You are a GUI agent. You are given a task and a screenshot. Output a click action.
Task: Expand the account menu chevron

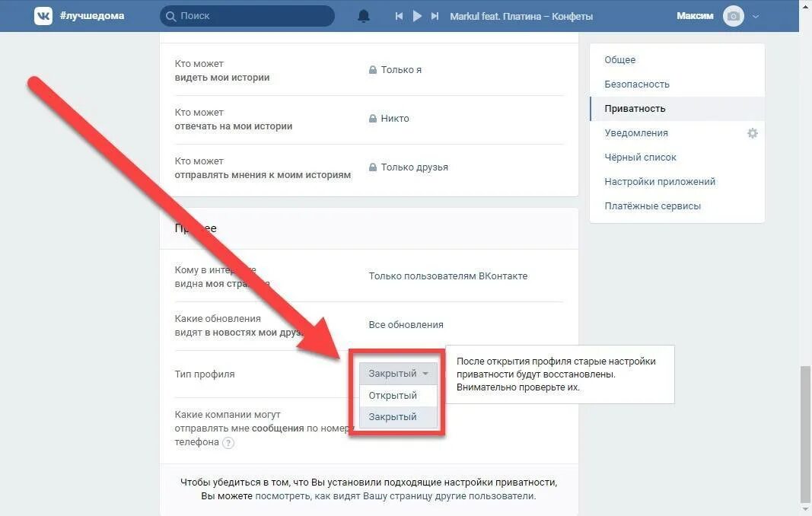(x=756, y=16)
